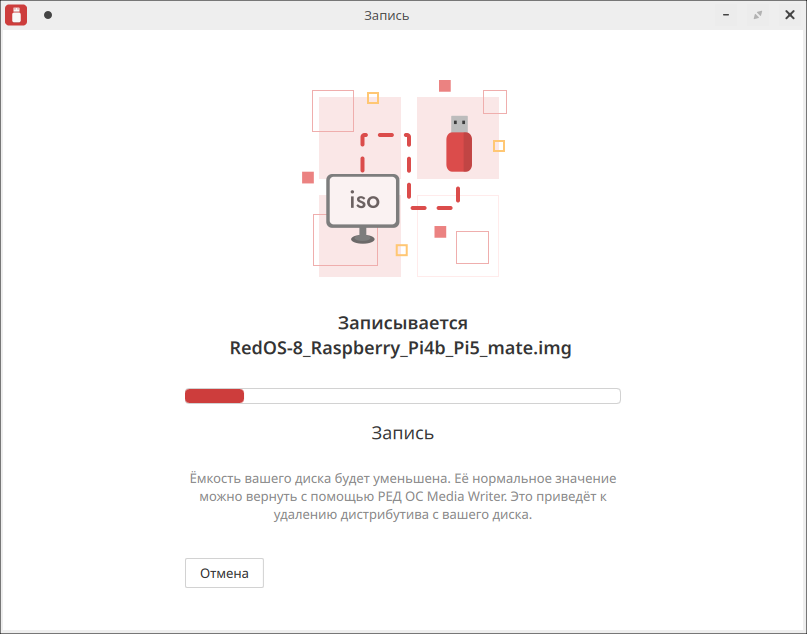Image resolution: width=807 pixels, height=634 pixels.
Task: Click the red Media Writer app icon in the title bar
Action: click(16, 15)
